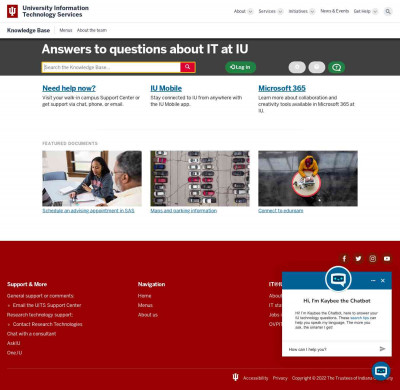Click the IU trident logo in header
This screenshot has height=390, width=400.
click(x=12, y=11)
